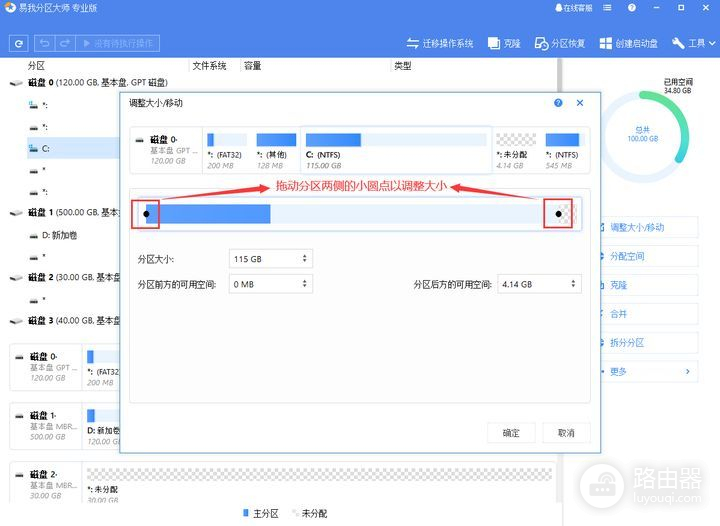
Task: Click the 分区前方的可用空间 spinner arrows
Action: pyautogui.click(x=305, y=284)
